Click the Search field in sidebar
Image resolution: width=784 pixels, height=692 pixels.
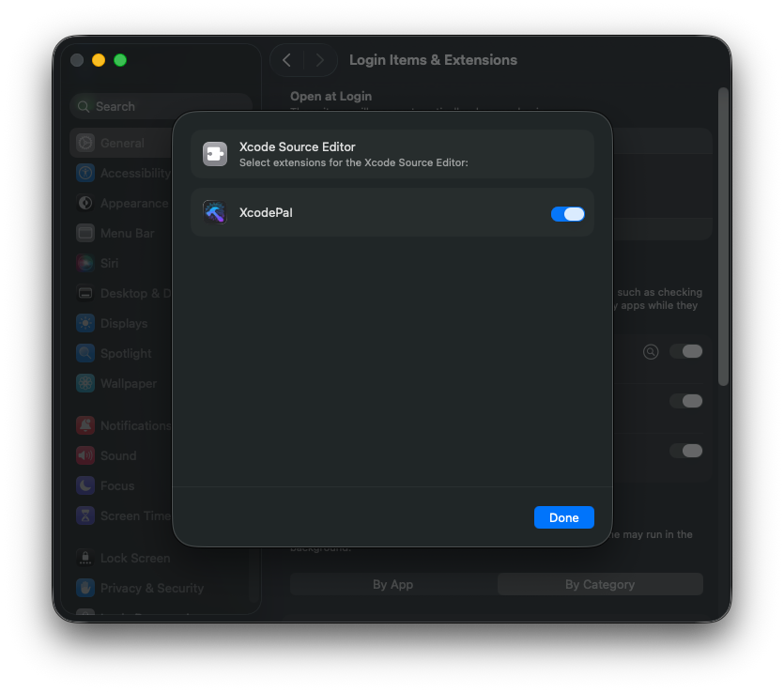pyautogui.click(x=161, y=106)
